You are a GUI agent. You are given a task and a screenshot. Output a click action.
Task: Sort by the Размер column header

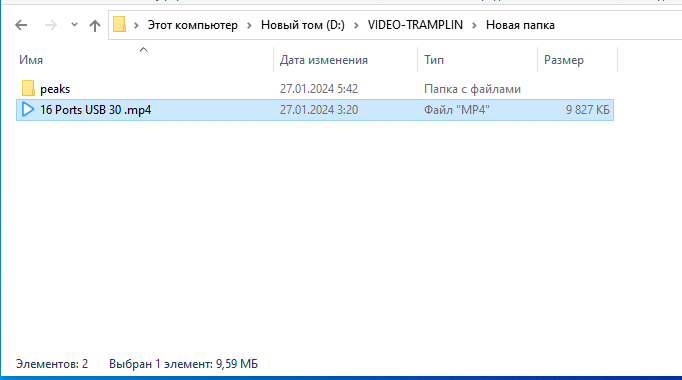[564, 60]
